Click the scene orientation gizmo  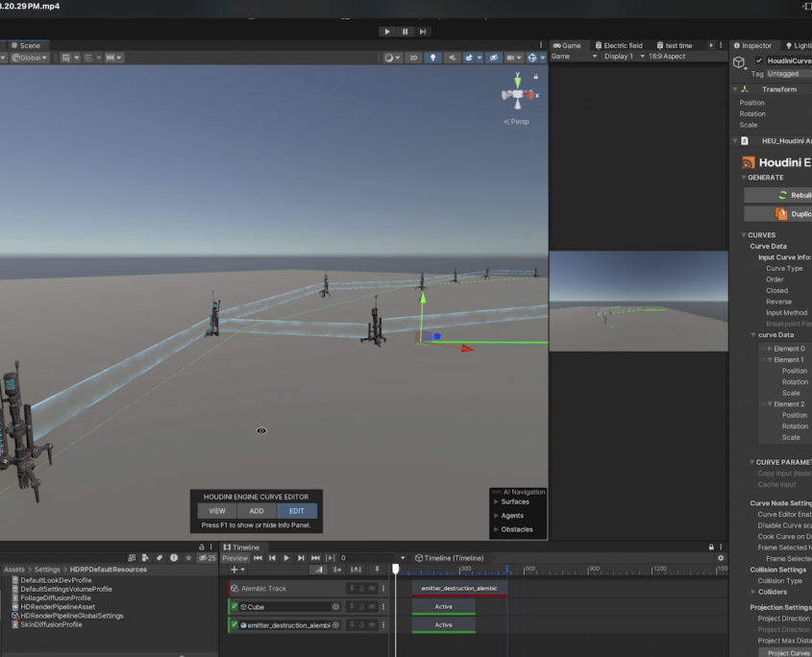tap(517, 94)
